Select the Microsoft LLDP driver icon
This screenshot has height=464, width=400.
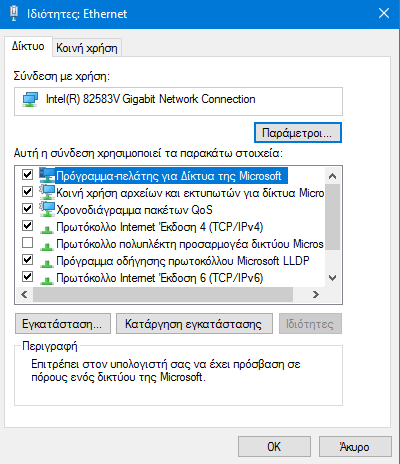47,263
